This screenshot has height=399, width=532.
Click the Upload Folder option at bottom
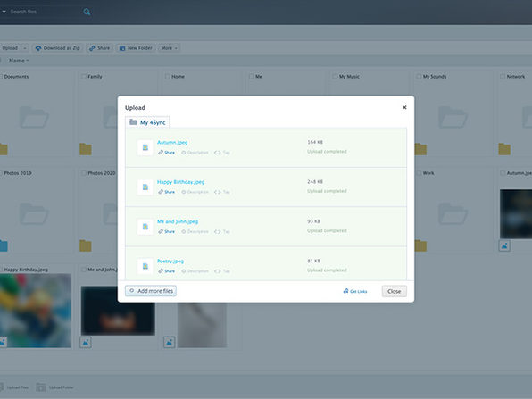(55, 387)
